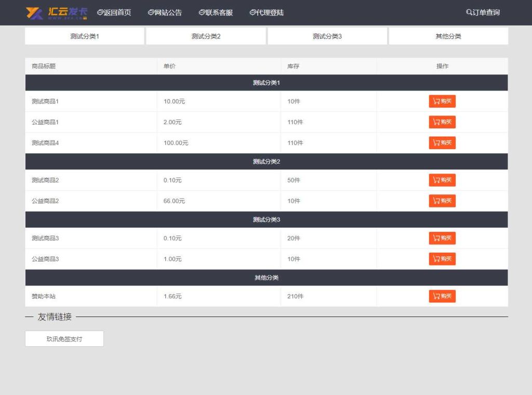
Task: Open the 代理登陆 menu item
Action: tap(267, 12)
